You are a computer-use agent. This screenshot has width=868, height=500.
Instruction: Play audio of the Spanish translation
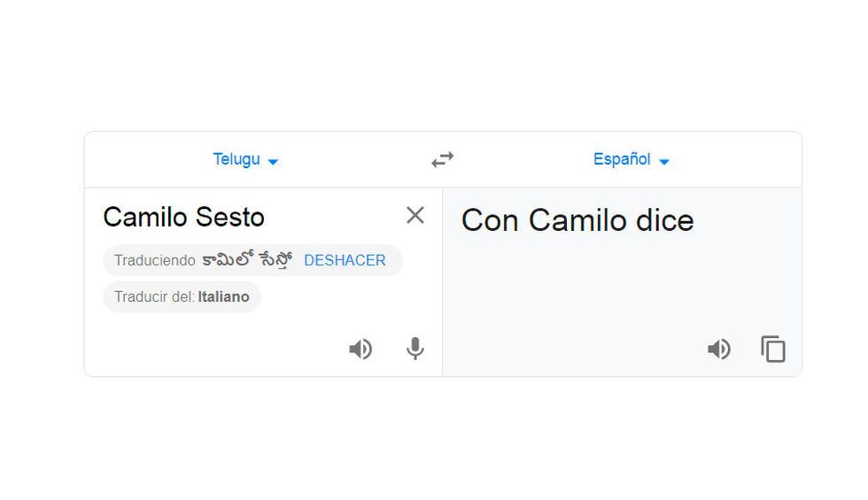719,350
